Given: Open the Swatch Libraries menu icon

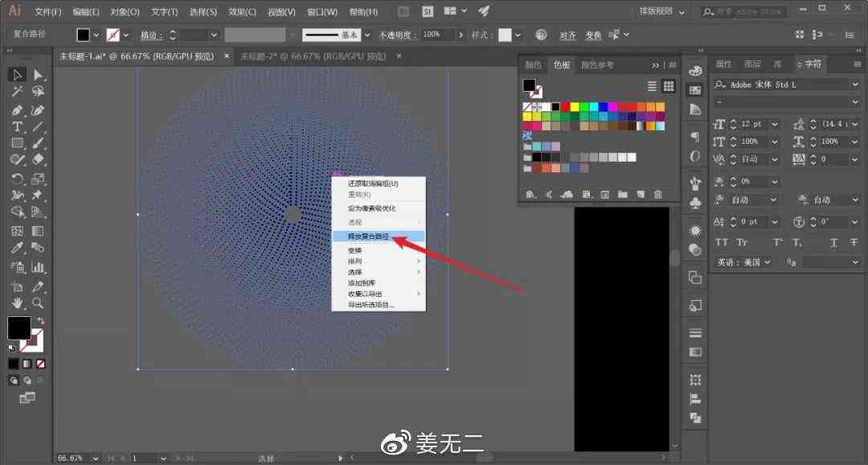Looking at the screenshot, I should [530, 195].
